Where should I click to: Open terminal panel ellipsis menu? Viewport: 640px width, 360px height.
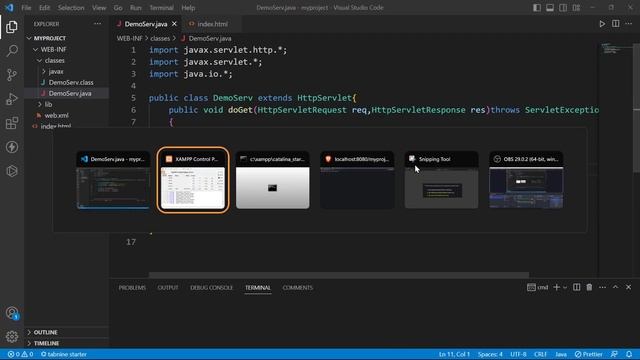coord(602,287)
